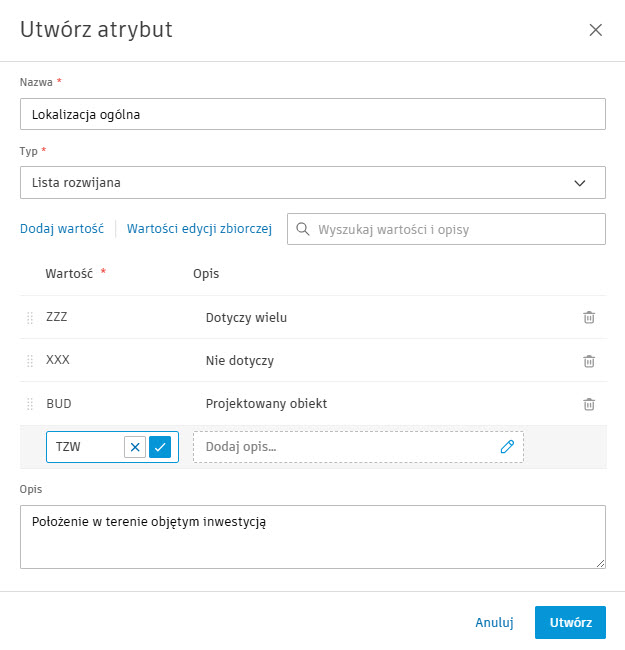Confirm TZW value with checkmark
Screen dimensions: 625x650
160,447
